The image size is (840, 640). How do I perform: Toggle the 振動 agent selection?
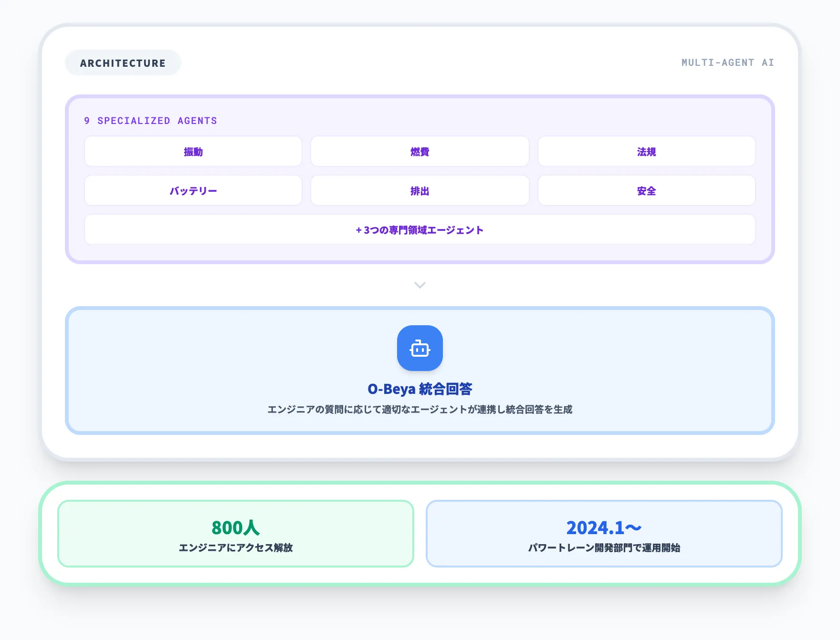tap(193, 151)
